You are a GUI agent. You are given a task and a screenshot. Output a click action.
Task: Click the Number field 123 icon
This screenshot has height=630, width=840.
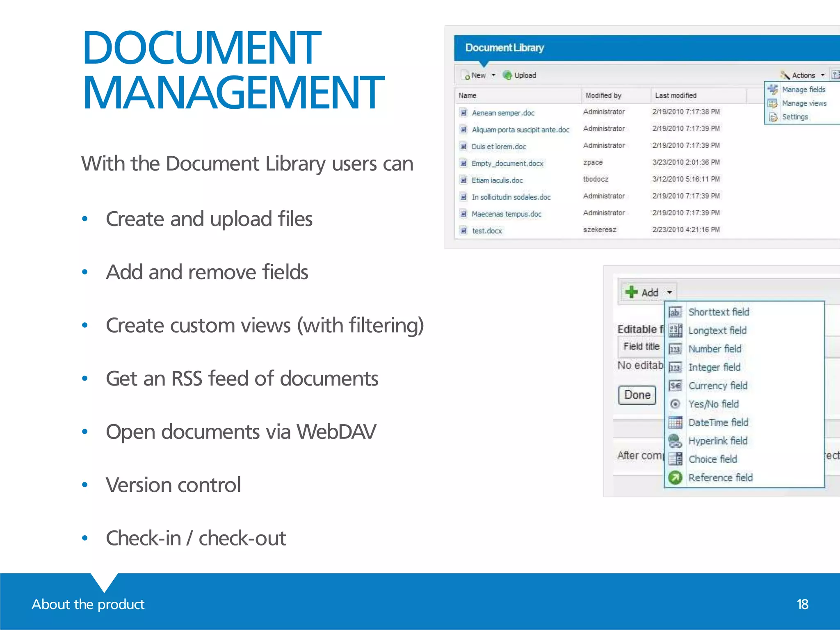point(675,349)
